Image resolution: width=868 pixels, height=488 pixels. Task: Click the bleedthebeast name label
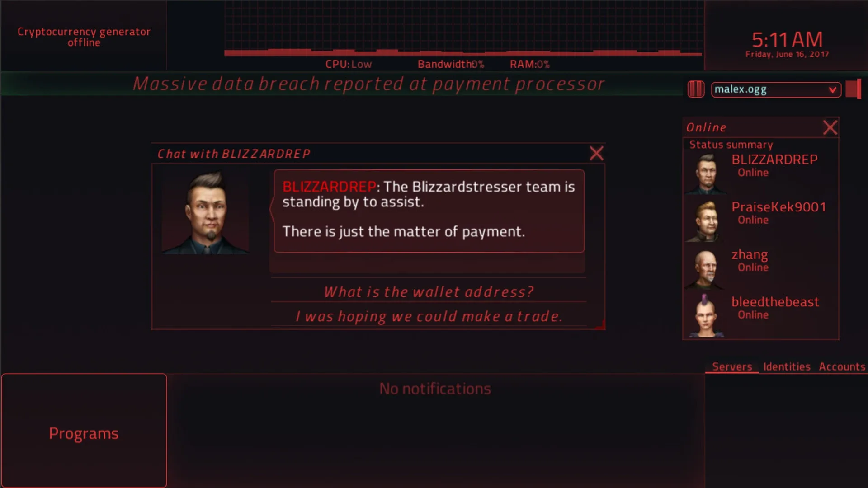(x=775, y=302)
